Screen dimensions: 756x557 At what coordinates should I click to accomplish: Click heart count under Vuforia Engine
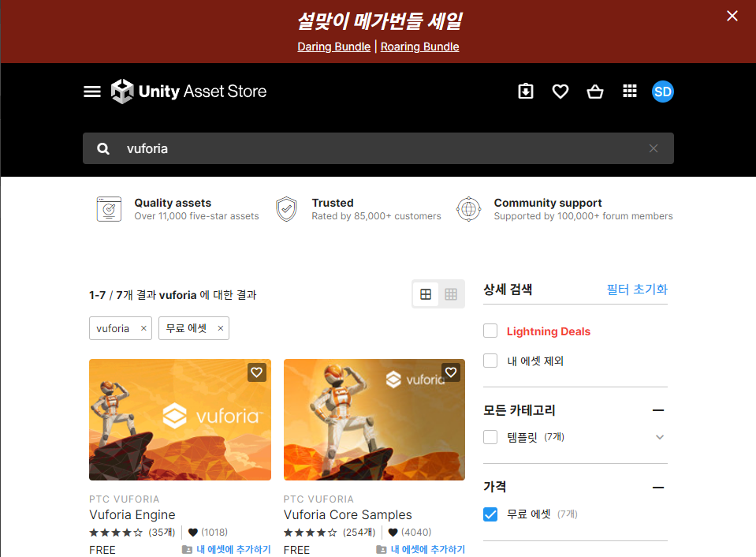[208, 533]
